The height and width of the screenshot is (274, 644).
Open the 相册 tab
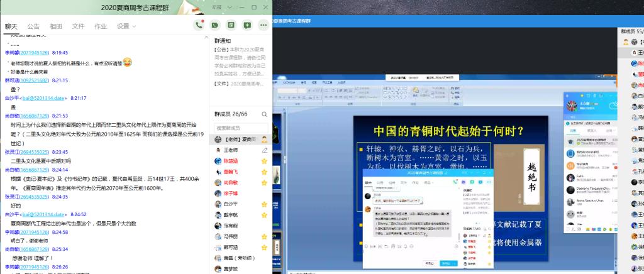56,26
